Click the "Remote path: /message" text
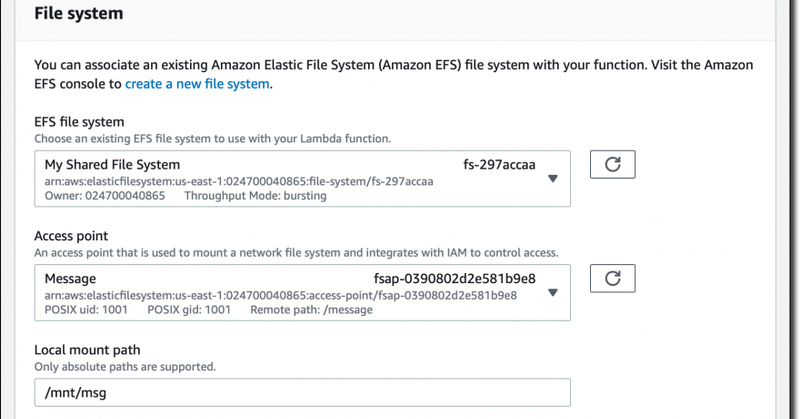 [x=311, y=310]
